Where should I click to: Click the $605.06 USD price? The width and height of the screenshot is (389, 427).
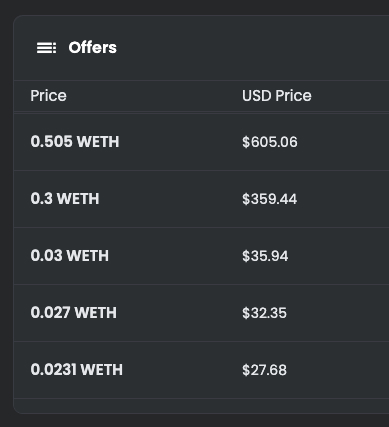click(x=270, y=142)
